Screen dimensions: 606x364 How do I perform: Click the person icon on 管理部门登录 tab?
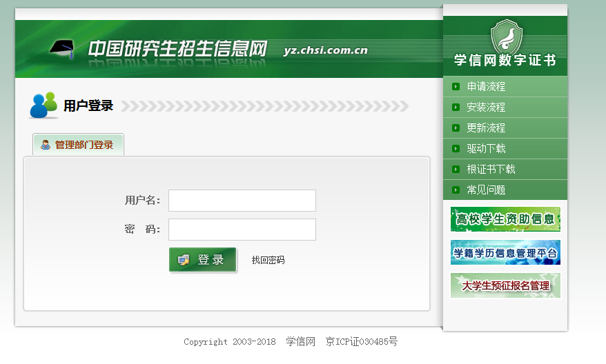(46, 145)
